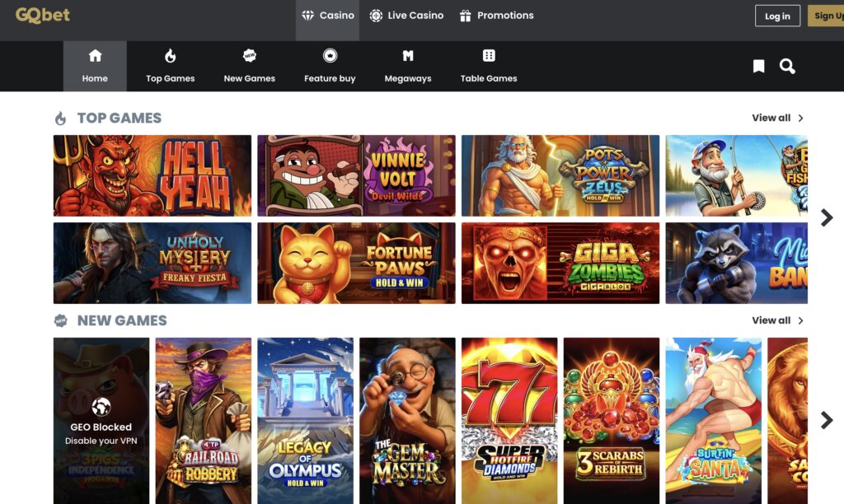Open the Railroad Robbery game
The width and height of the screenshot is (844, 504).
(204, 421)
